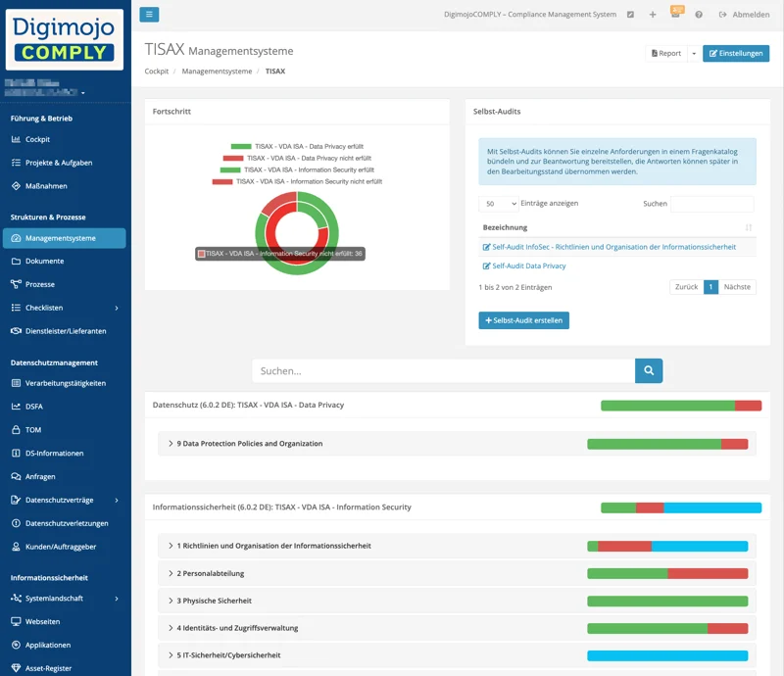Toggle Data Privacy erfüllt legend entry

click(x=297, y=147)
